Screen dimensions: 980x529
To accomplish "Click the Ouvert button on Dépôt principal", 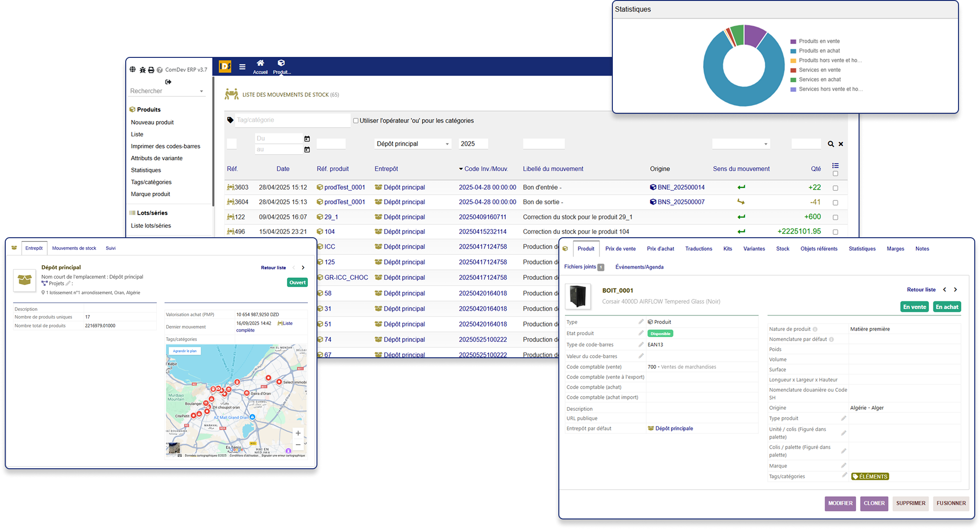I will tap(297, 282).
